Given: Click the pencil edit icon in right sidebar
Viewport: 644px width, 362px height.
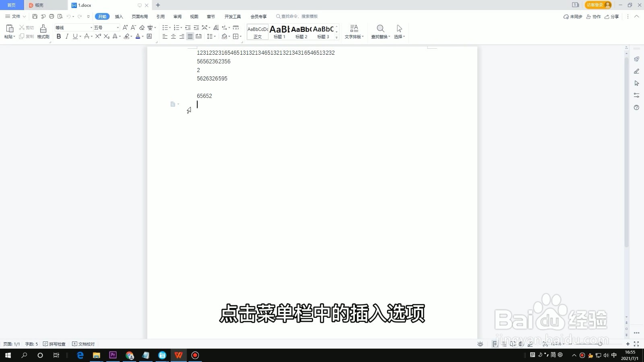Looking at the screenshot, I should pyautogui.click(x=636, y=71).
